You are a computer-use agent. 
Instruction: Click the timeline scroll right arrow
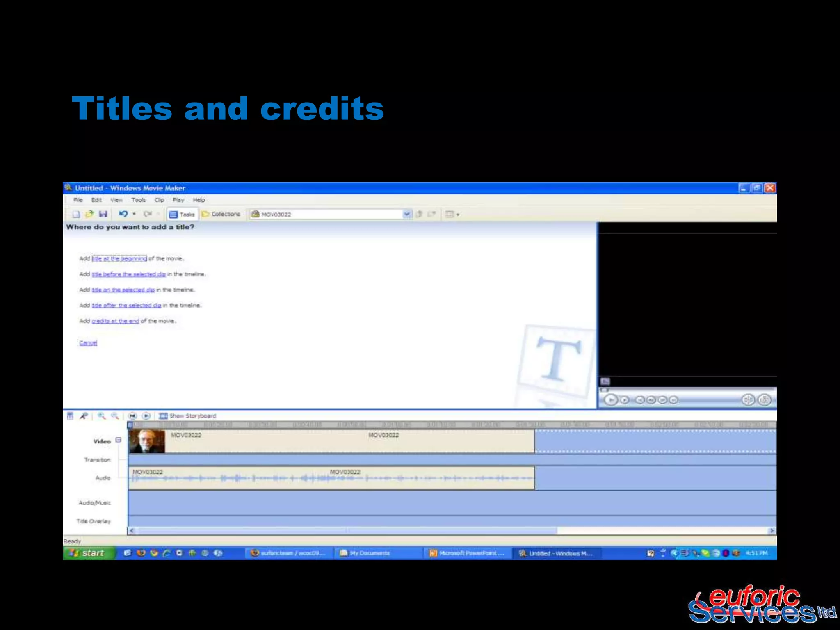772,531
